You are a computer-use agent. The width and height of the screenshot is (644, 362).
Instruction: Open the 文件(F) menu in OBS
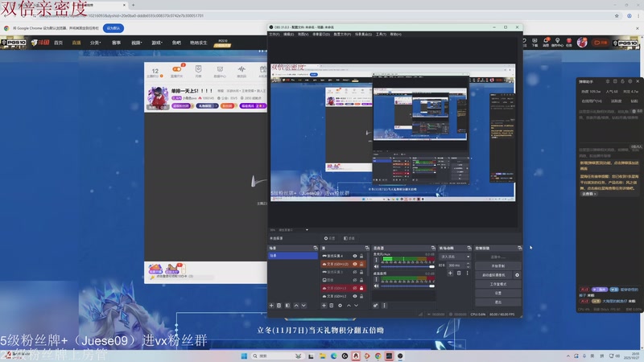[x=275, y=34]
